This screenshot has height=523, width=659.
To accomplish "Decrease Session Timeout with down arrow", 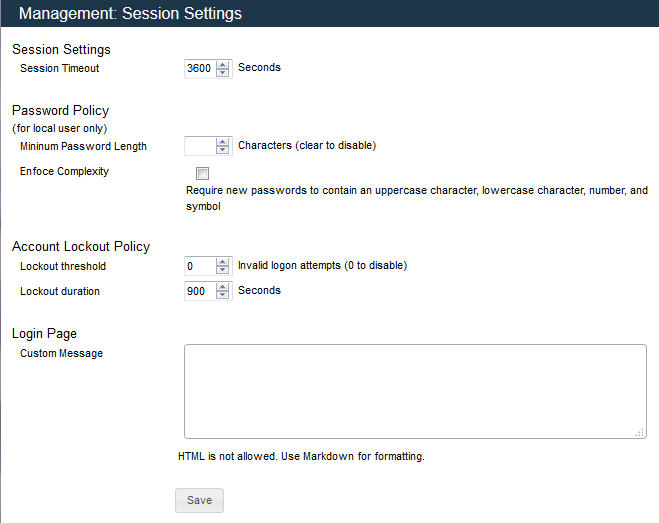I will coord(222,73).
